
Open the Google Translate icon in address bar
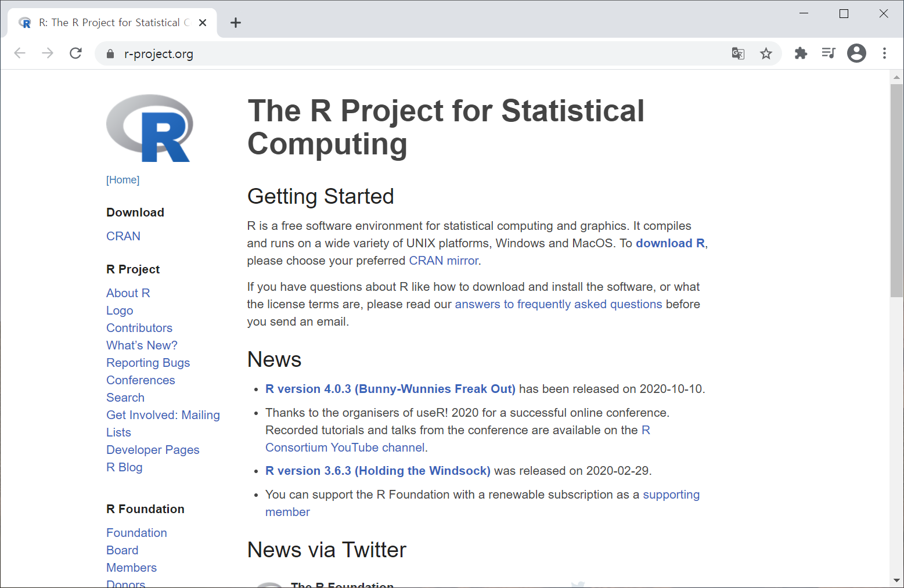coord(738,53)
